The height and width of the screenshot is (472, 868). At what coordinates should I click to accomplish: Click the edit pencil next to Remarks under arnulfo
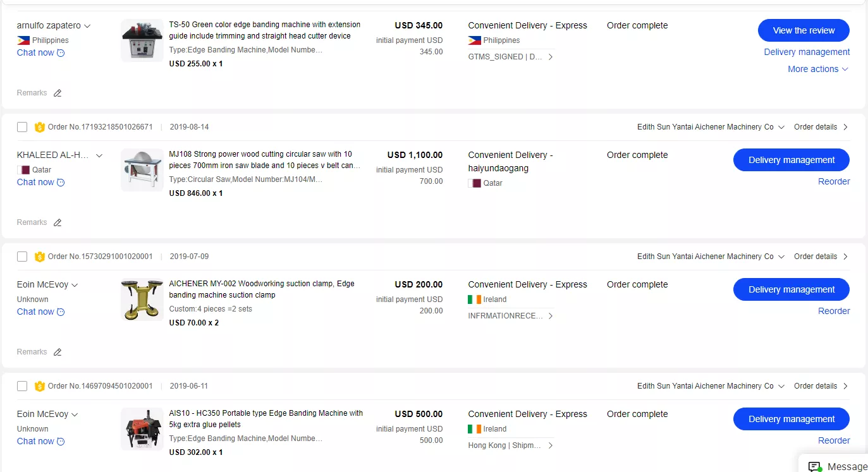tap(58, 93)
